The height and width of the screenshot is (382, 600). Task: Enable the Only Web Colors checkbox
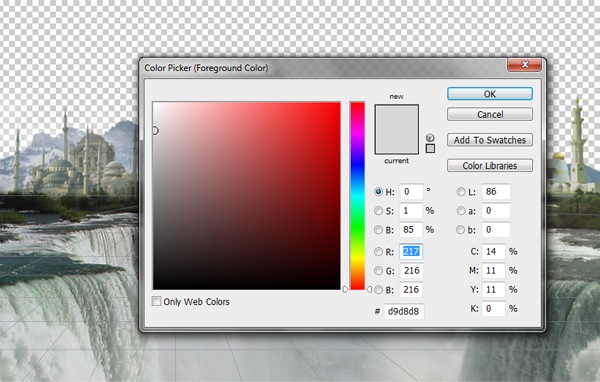point(156,301)
